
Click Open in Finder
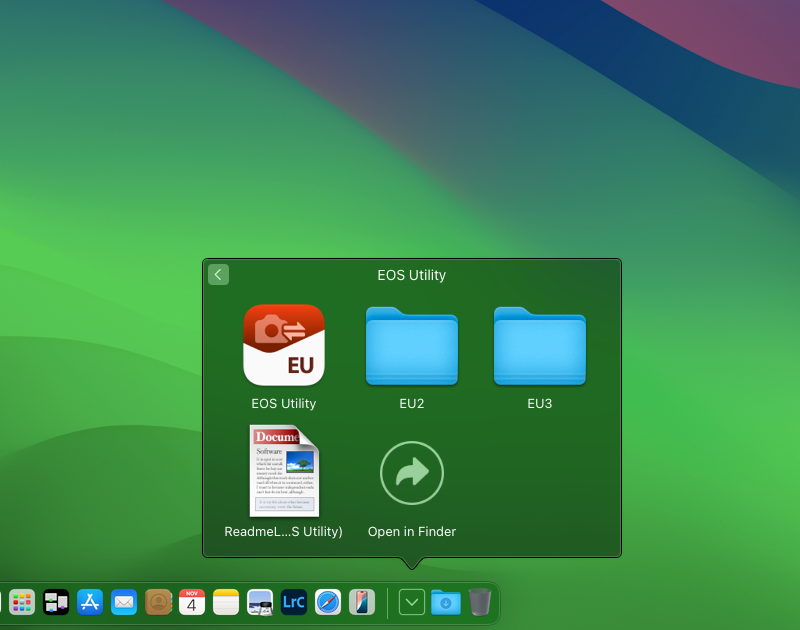click(x=411, y=472)
